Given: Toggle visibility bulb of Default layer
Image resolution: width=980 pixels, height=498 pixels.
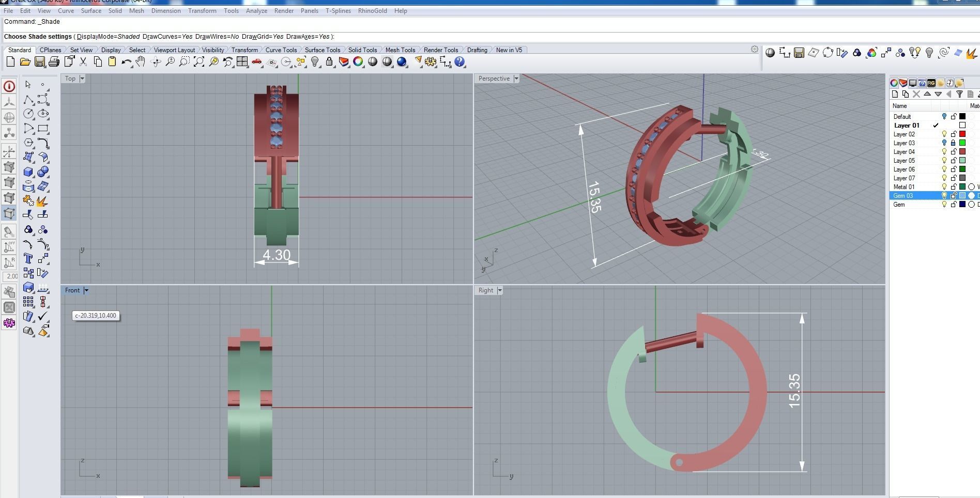Looking at the screenshot, I should pyautogui.click(x=944, y=117).
